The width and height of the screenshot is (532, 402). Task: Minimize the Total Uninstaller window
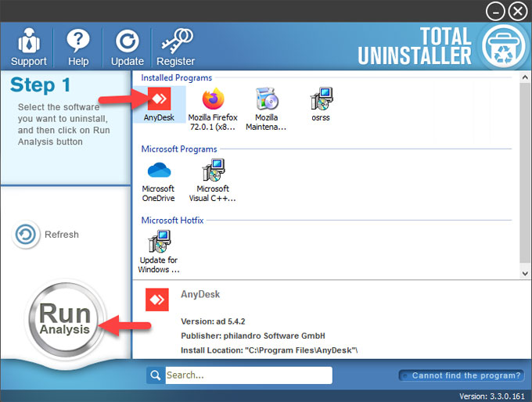pyautogui.click(x=495, y=12)
